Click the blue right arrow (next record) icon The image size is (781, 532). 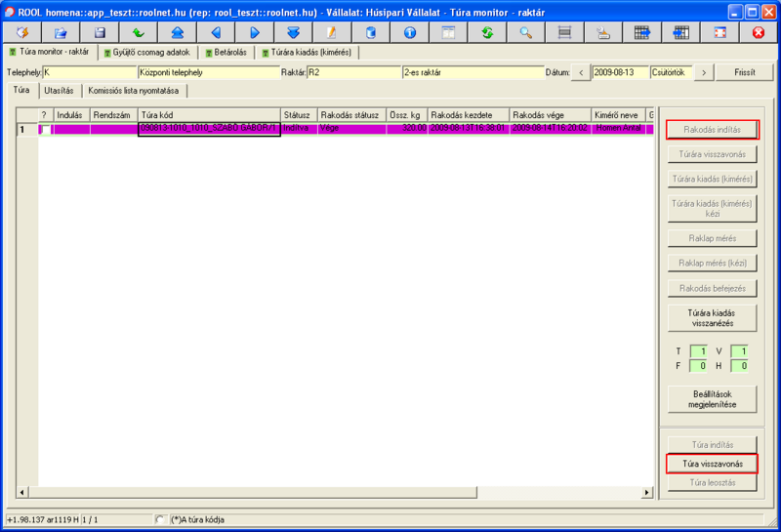pyautogui.click(x=255, y=32)
